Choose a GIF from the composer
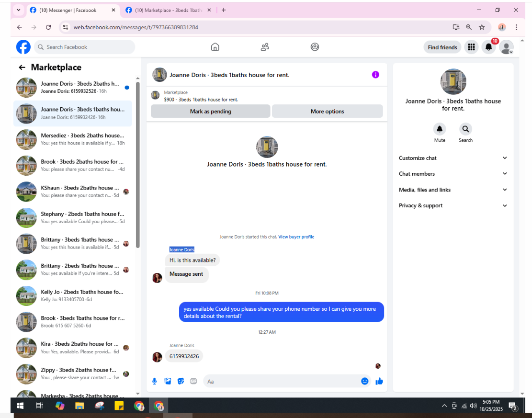The height and width of the screenshot is (418, 532). coord(193,381)
